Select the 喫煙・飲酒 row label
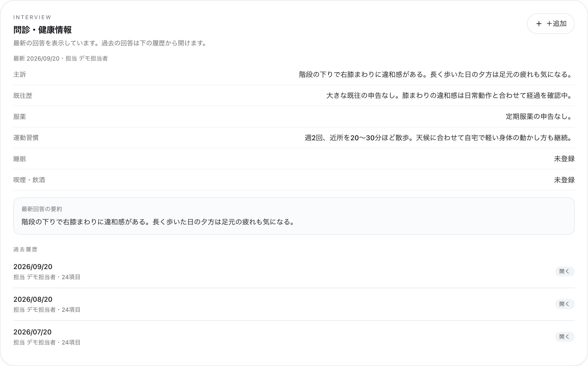The width and height of the screenshot is (588, 366). [29, 180]
